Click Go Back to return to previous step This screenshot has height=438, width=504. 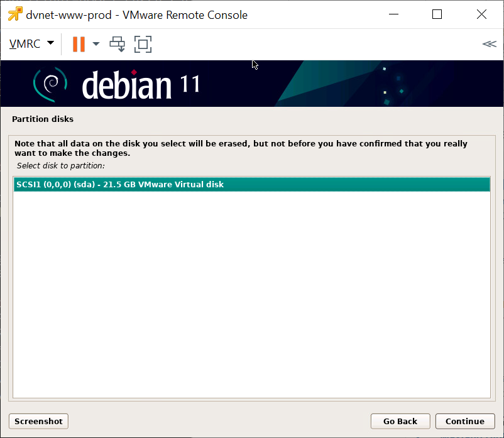tap(400, 421)
